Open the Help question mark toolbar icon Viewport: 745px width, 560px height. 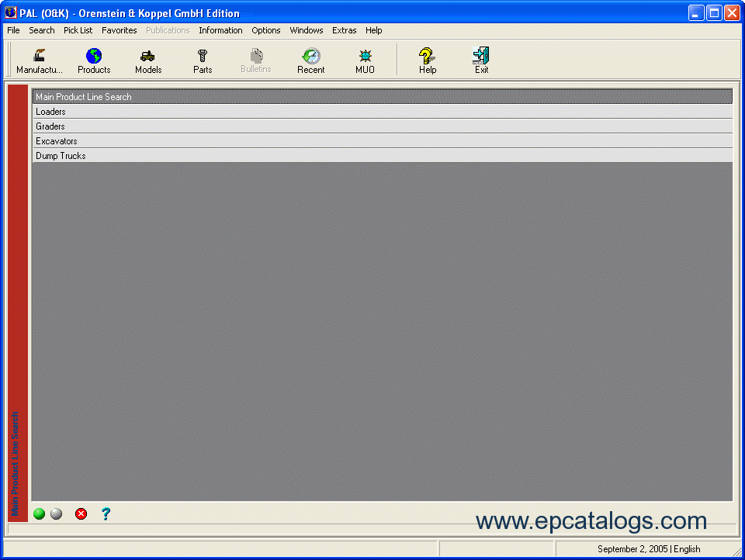(x=427, y=60)
